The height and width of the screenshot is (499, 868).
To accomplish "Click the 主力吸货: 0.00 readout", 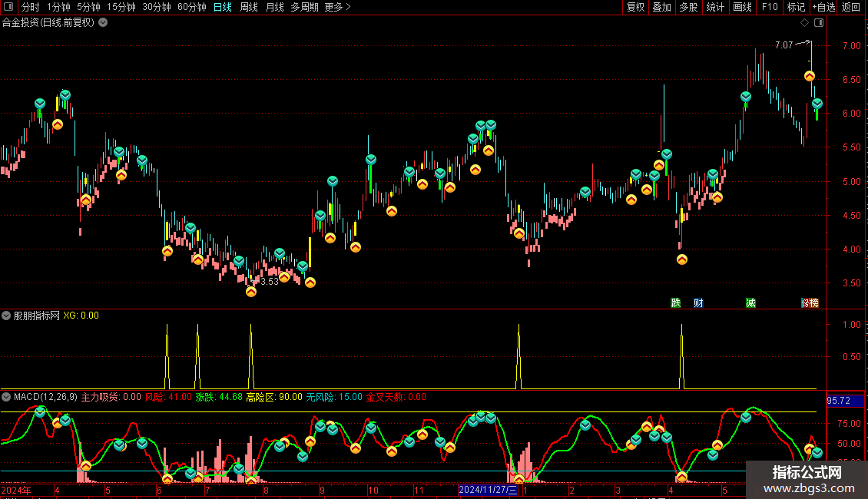I will pos(111,397).
